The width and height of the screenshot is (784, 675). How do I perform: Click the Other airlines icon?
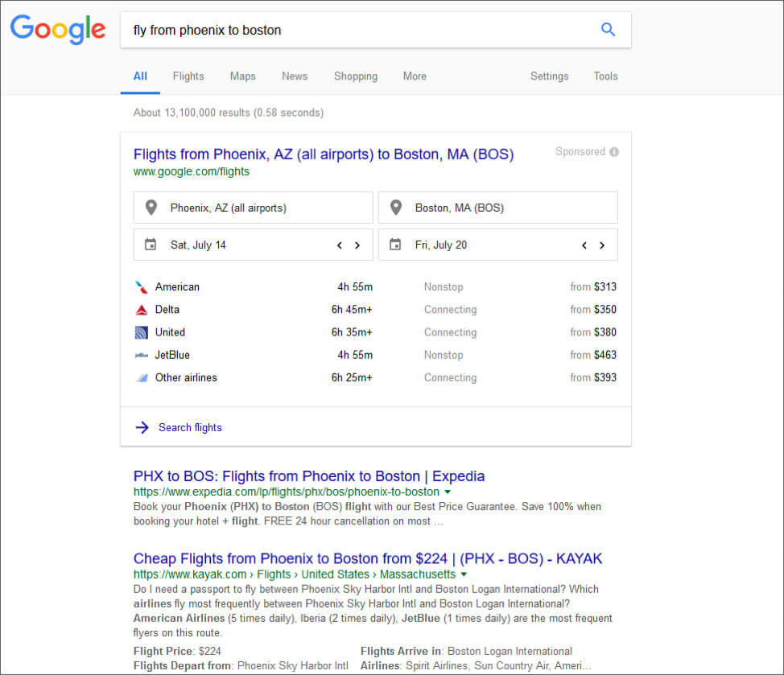coord(142,377)
